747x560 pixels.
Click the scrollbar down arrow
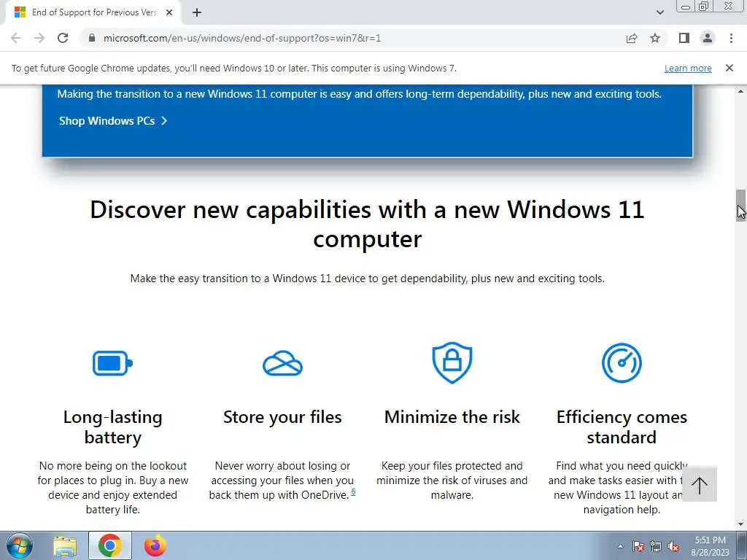point(741,525)
